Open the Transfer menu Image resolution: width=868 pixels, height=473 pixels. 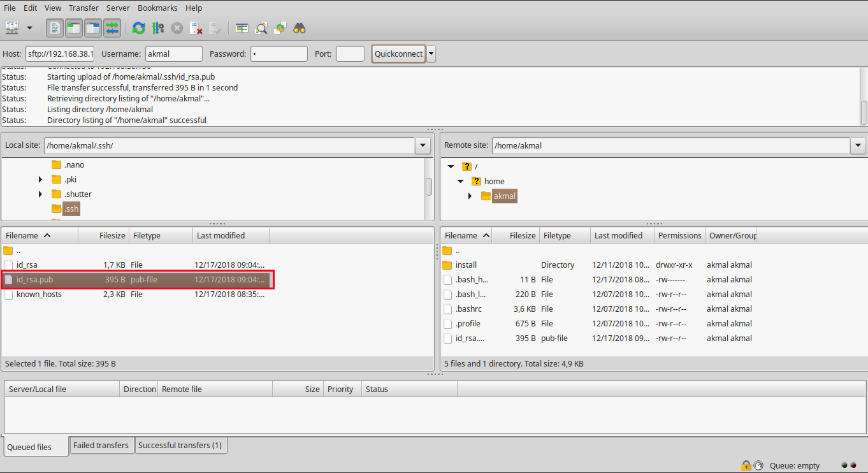83,8
